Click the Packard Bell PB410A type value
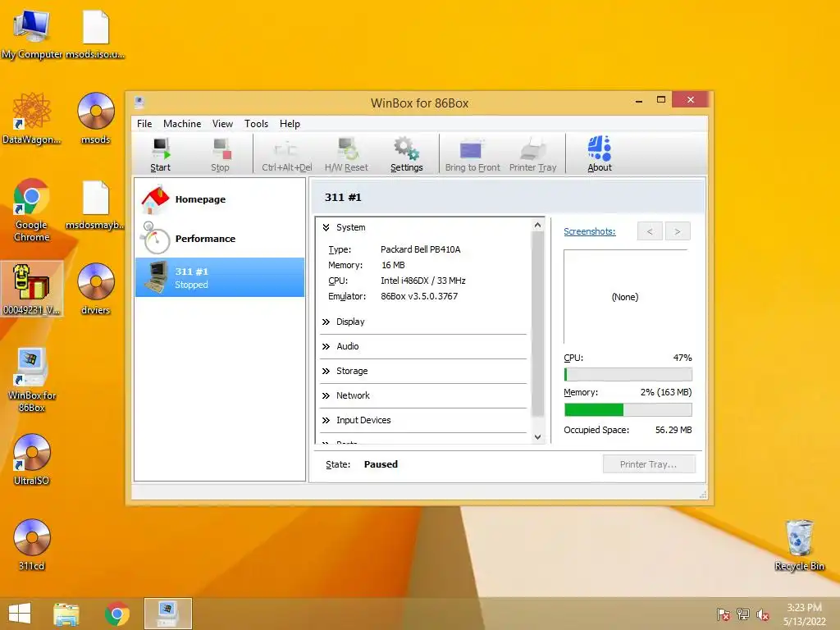840x630 pixels. tap(420, 249)
